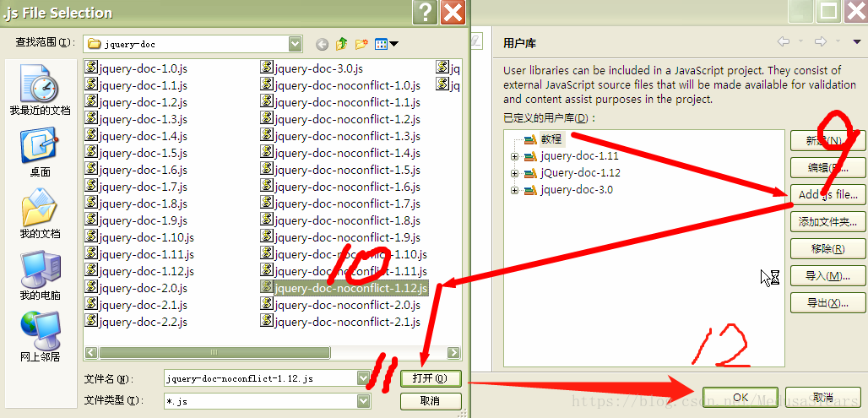Open My Recent Documents shortcut (我最近的文档)
Screen dimensions: 868x418
[40, 90]
